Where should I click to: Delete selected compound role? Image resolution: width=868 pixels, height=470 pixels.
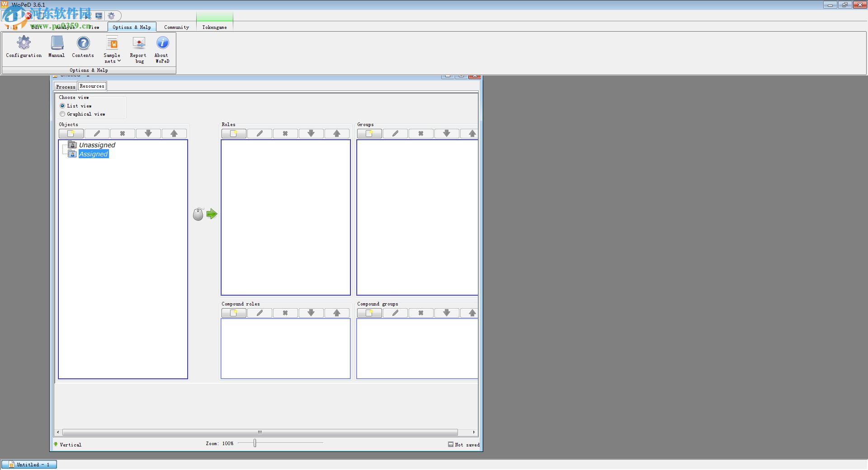pos(285,313)
